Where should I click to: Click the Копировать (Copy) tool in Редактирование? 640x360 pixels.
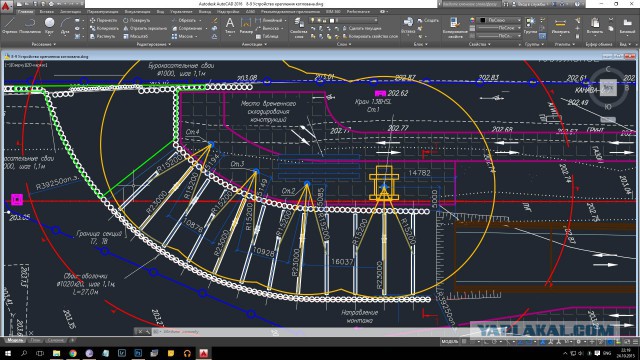(104, 28)
